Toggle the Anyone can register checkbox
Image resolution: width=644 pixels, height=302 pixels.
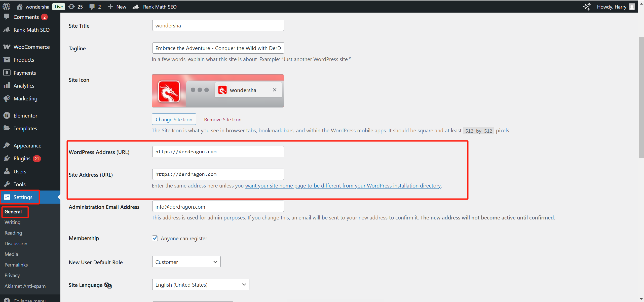point(155,238)
